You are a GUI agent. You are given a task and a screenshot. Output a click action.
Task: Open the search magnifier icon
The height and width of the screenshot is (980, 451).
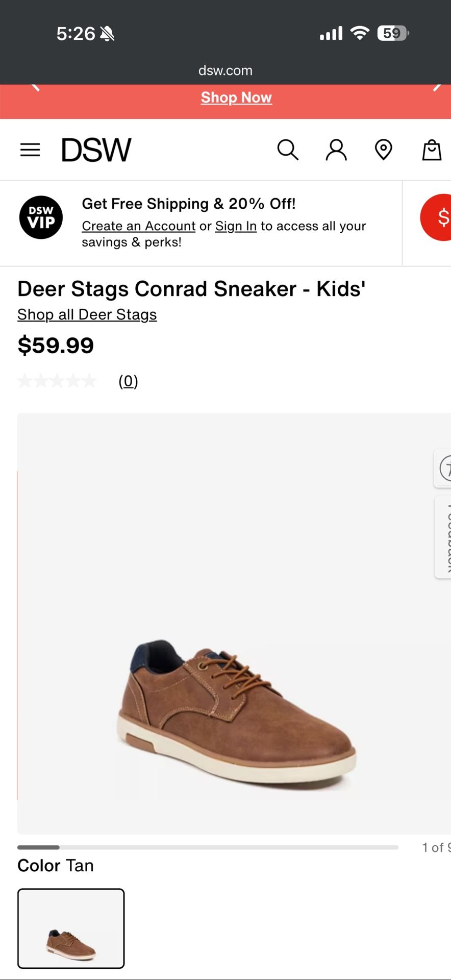tap(288, 150)
